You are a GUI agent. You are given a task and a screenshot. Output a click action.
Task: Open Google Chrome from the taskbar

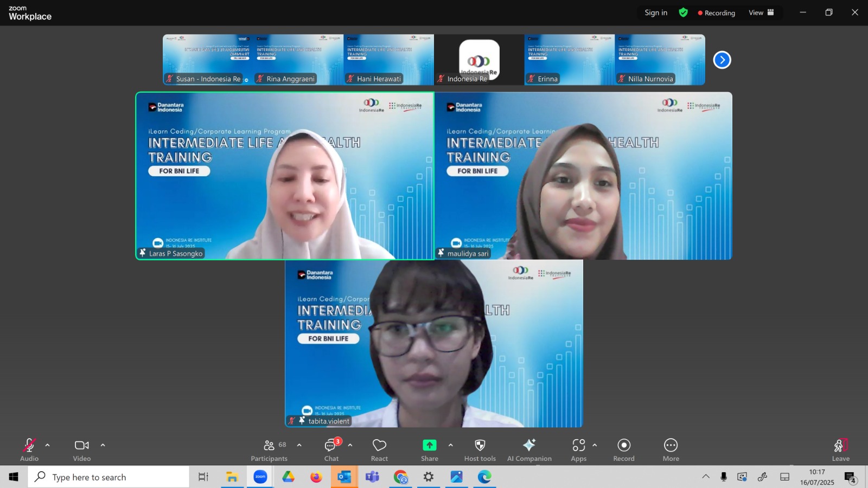(x=400, y=477)
